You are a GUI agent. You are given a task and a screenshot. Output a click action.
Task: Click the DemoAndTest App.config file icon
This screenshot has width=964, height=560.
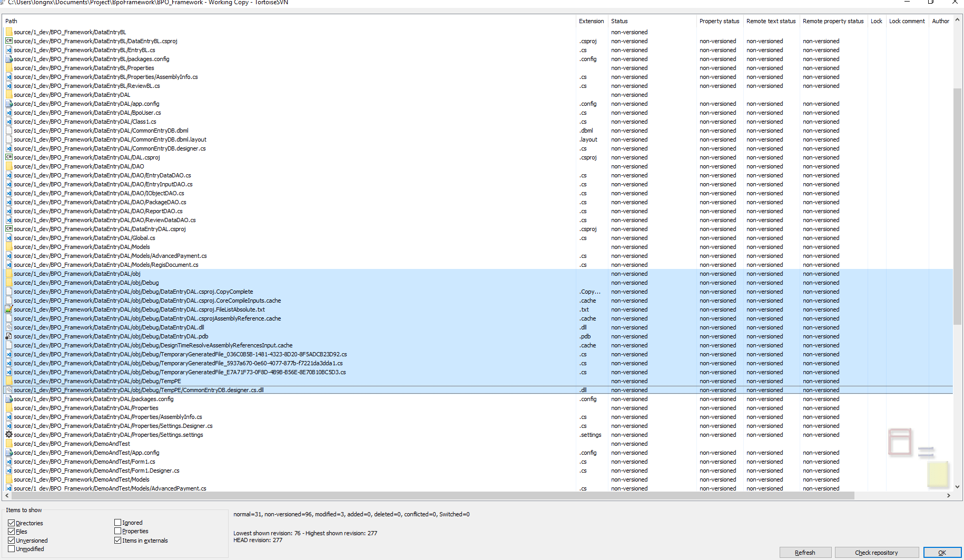tap(9, 453)
